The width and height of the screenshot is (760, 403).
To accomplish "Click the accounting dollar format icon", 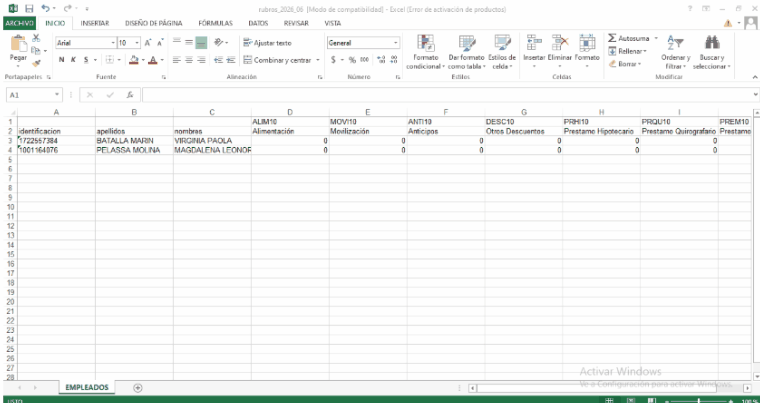I will click(333, 60).
